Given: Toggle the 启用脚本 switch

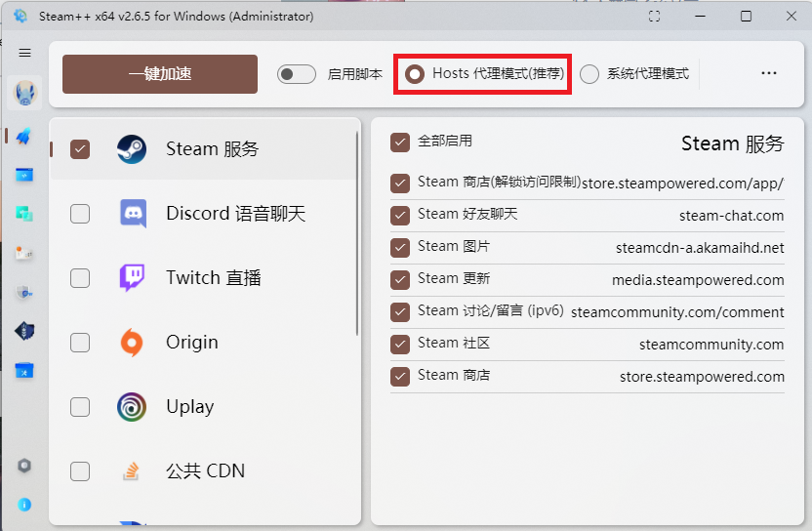Looking at the screenshot, I should tap(297, 74).
